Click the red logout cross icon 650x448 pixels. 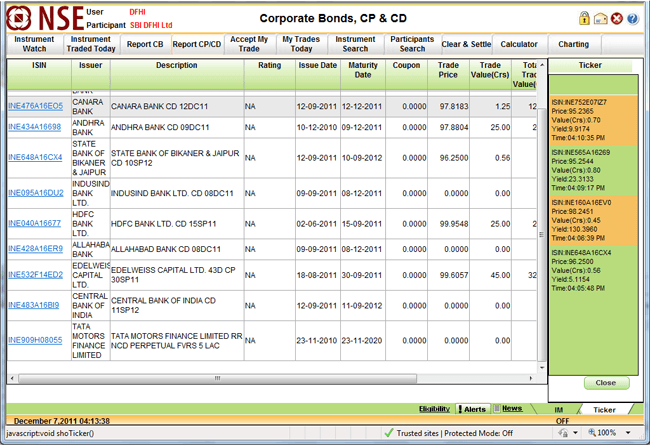pyautogui.click(x=617, y=18)
